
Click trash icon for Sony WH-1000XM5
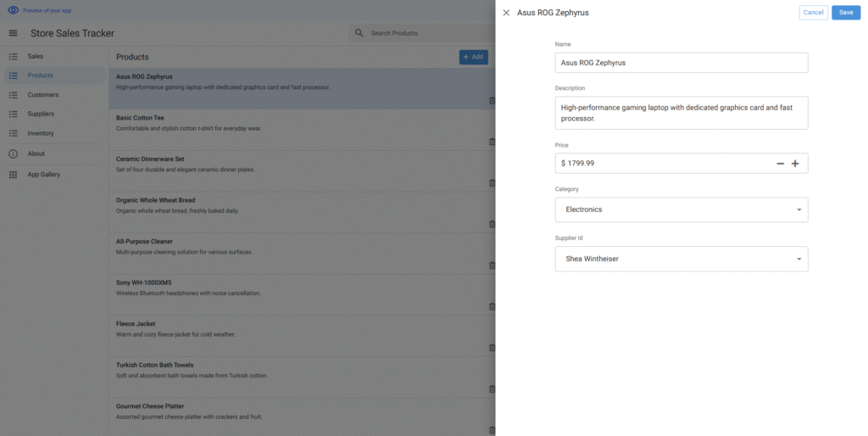click(x=492, y=306)
